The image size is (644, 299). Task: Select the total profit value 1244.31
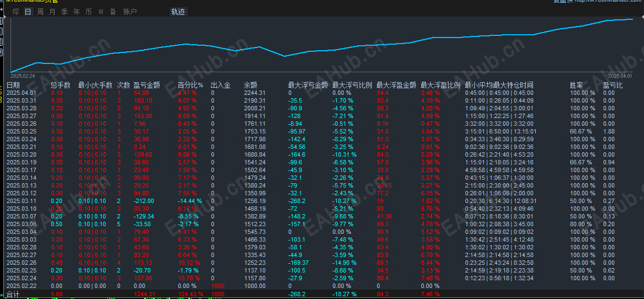145,294
